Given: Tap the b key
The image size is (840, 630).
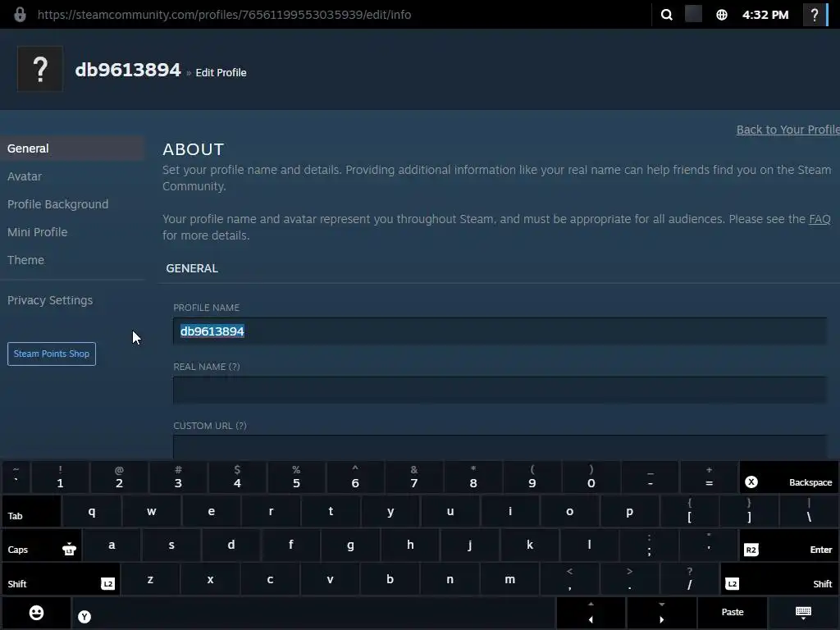Looking at the screenshot, I should (390, 579).
